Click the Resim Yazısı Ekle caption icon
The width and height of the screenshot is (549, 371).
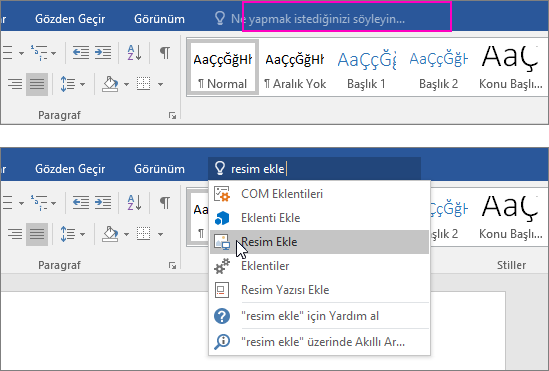222,290
